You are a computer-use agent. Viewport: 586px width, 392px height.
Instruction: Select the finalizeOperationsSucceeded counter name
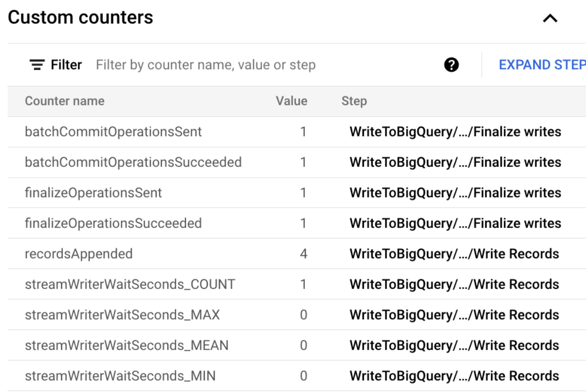coord(113,223)
